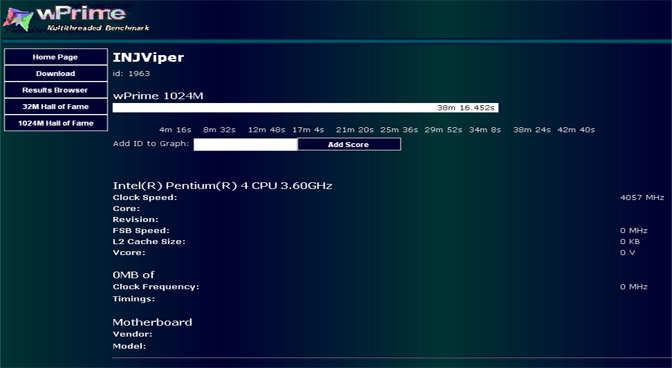
Task: Click the wPrime 1024M heading
Action: click(x=158, y=96)
